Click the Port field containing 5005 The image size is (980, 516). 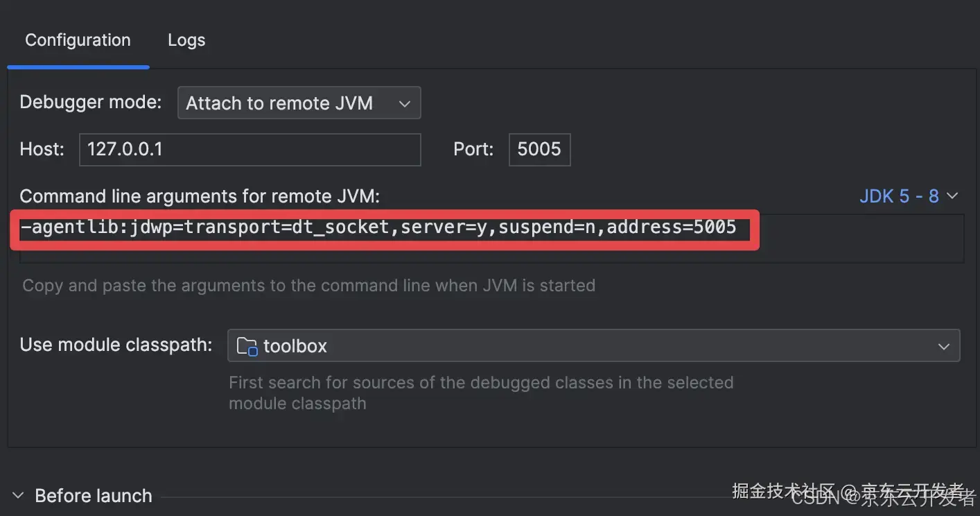tap(539, 149)
